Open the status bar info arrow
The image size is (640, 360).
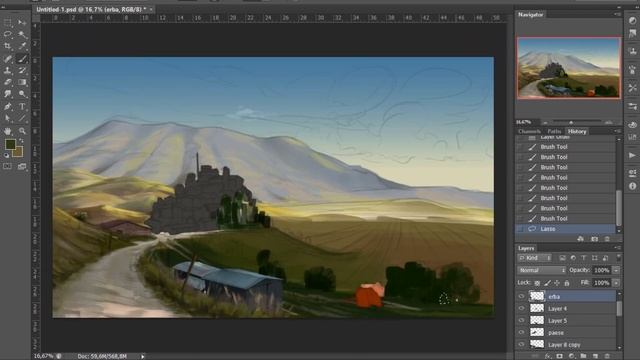(x=142, y=356)
